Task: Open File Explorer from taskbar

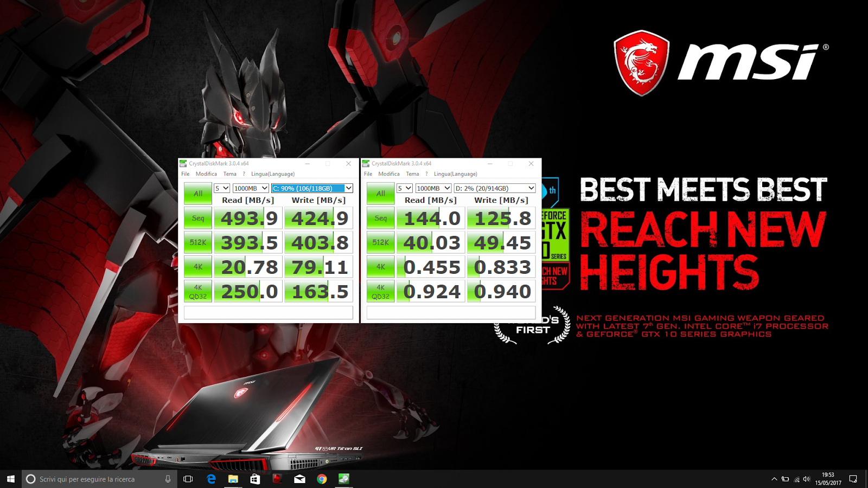Action: coord(233,479)
